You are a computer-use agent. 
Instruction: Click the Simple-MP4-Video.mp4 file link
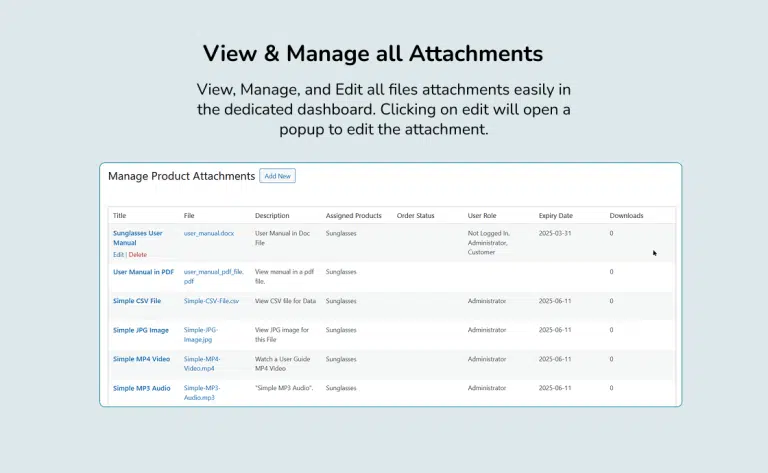tap(202, 363)
